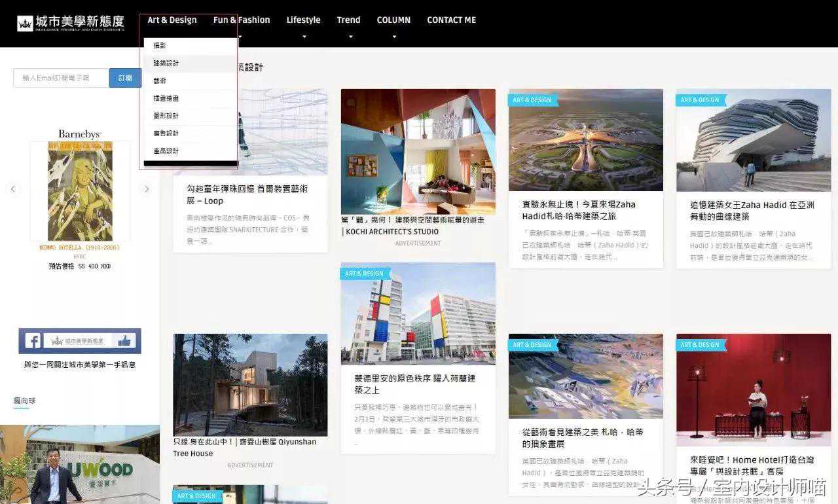Screen dimensions: 838x504
Task: Choose 產品設計 from the dropdown list
Action: [x=166, y=151]
